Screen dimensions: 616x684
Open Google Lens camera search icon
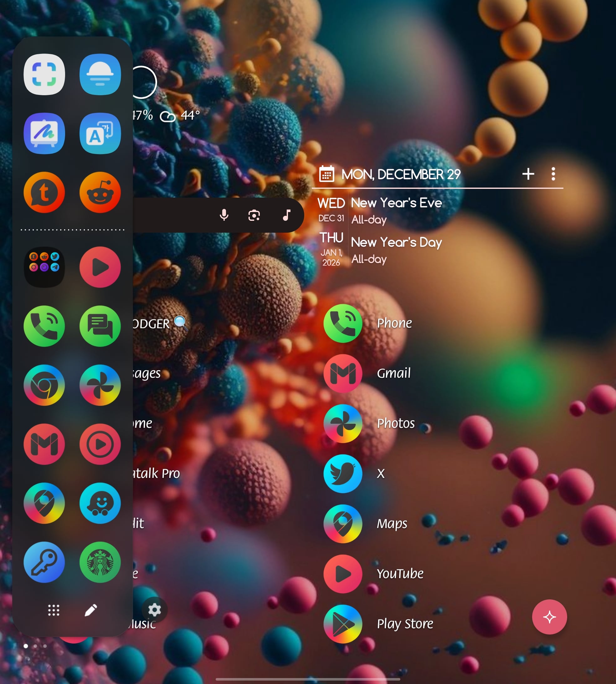click(x=254, y=215)
